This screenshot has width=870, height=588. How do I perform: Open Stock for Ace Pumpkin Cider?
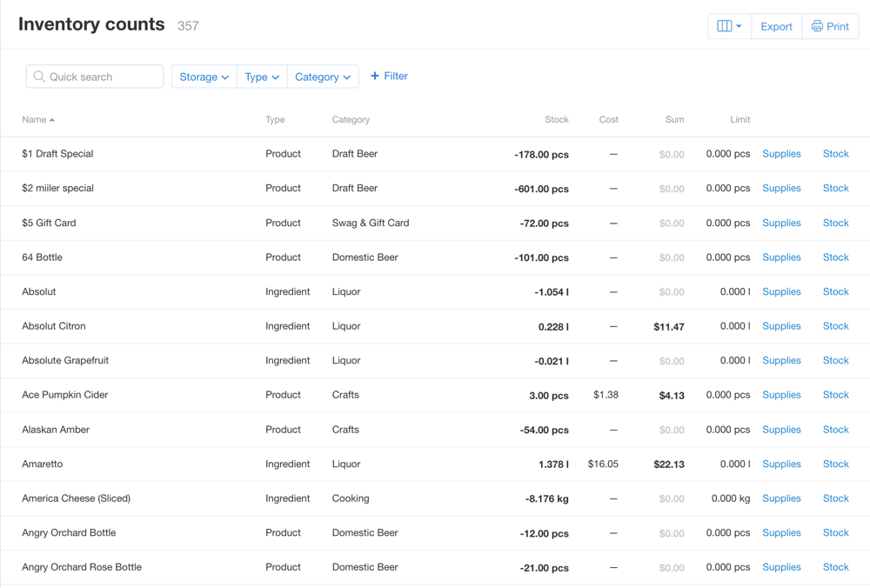click(835, 395)
